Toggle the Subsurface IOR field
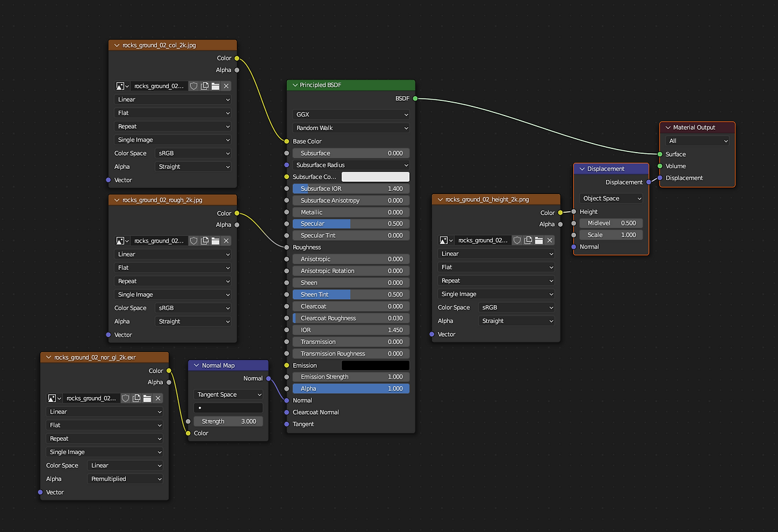The height and width of the screenshot is (532, 778). coord(351,188)
